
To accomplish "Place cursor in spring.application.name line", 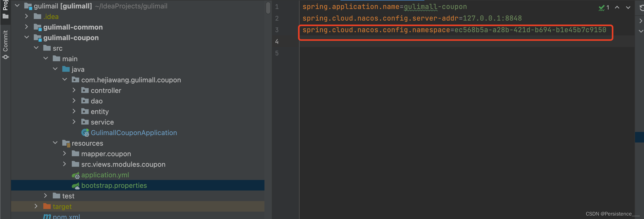I will (385, 7).
